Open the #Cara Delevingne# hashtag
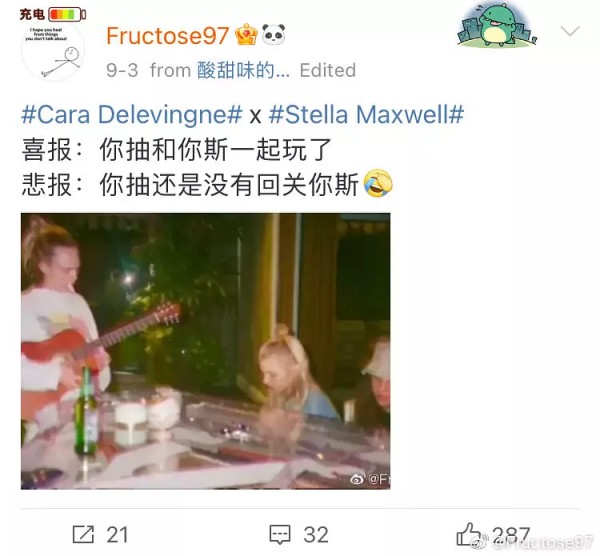Image resolution: width=600 pixels, height=556 pixels. click(x=132, y=114)
